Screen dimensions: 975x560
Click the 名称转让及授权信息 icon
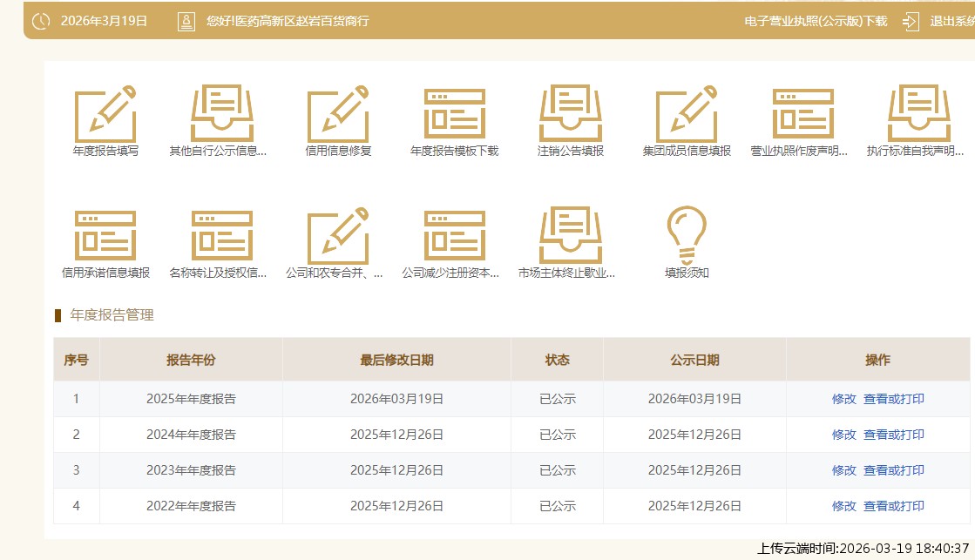pos(221,236)
